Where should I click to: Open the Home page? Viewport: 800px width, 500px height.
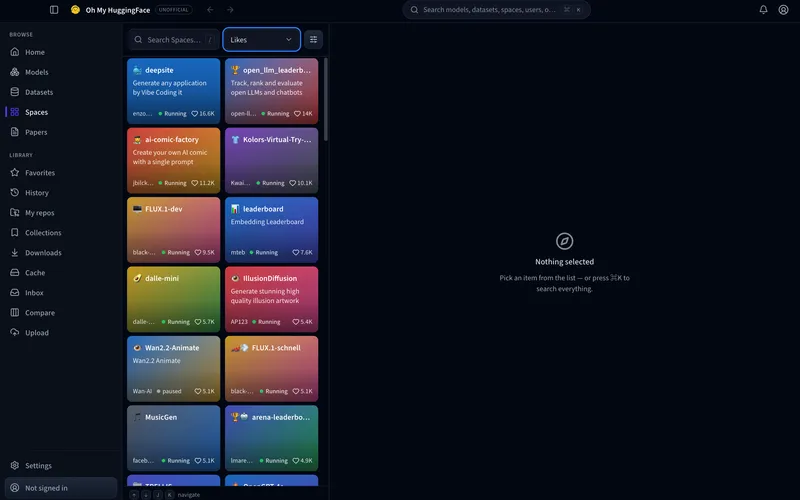[x=35, y=52]
